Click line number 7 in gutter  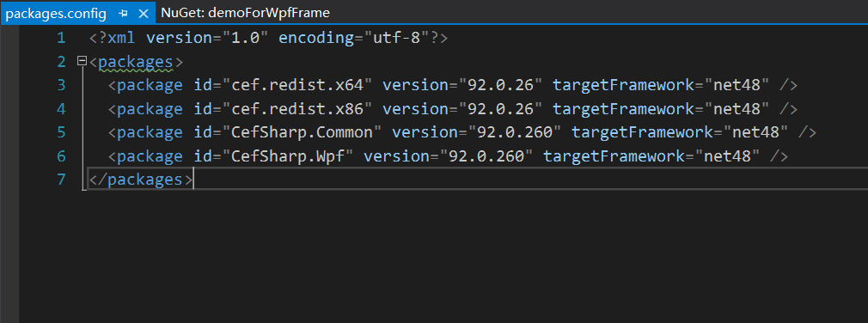tap(61, 180)
